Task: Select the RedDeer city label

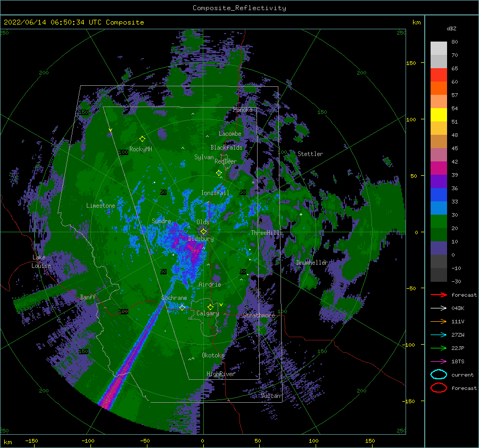Action: coord(226,161)
